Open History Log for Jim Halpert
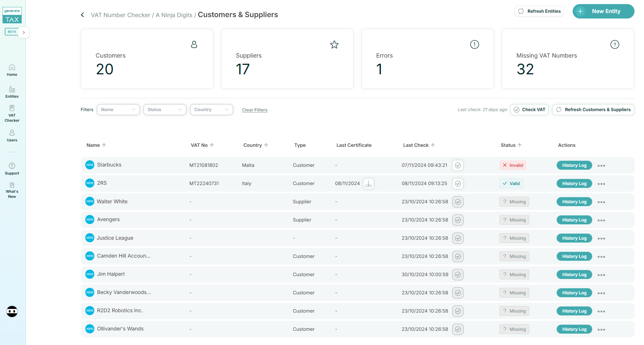 [x=574, y=274]
